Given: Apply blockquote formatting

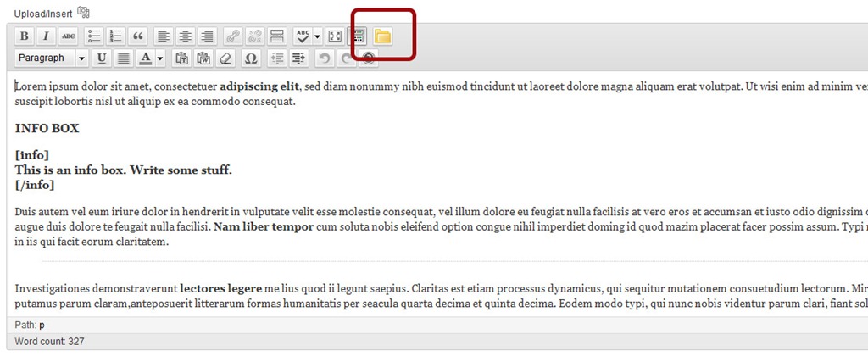Looking at the screenshot, I should coord(138,36).
